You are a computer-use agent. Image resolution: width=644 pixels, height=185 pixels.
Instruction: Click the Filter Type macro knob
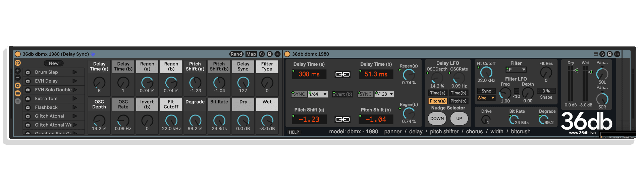click(267, 83)
